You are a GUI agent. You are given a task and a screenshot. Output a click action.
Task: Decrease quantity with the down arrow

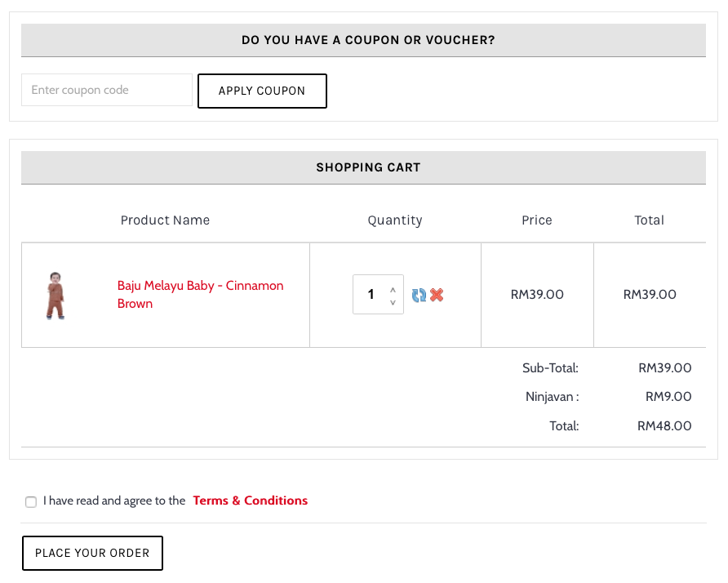click(393, 302)
